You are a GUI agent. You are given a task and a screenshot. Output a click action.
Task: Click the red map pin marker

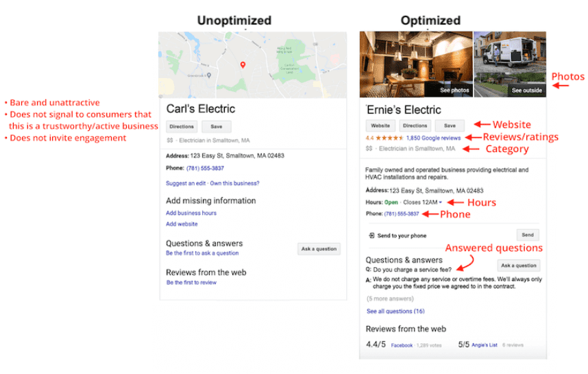pos(243,64)
